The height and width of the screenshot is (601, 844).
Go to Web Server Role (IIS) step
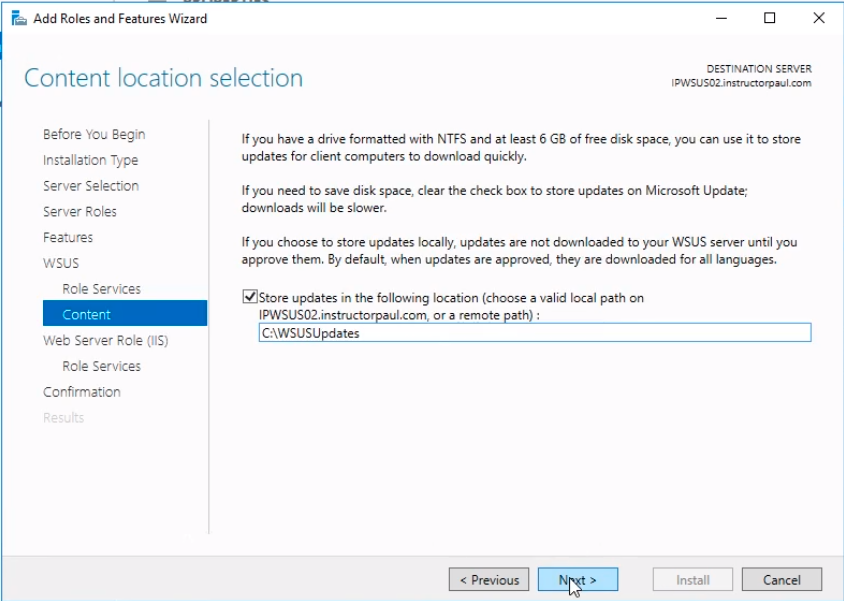coord(105,341)
